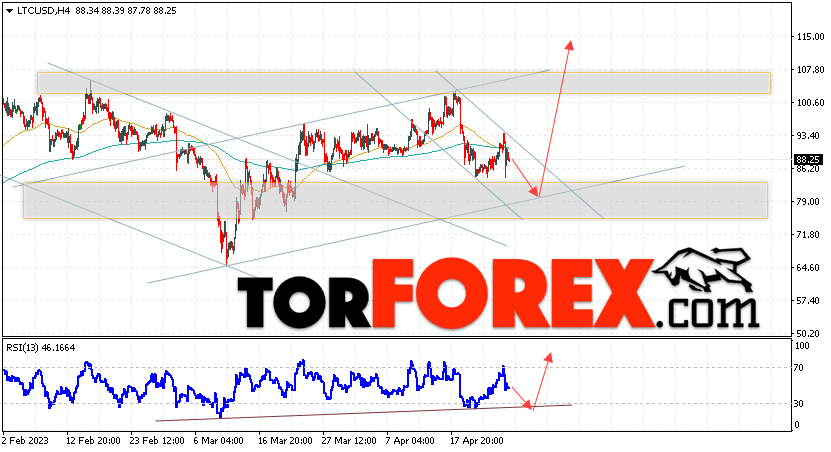
Task: Click the 115.00 price axis label
Action: click(811, 37)
